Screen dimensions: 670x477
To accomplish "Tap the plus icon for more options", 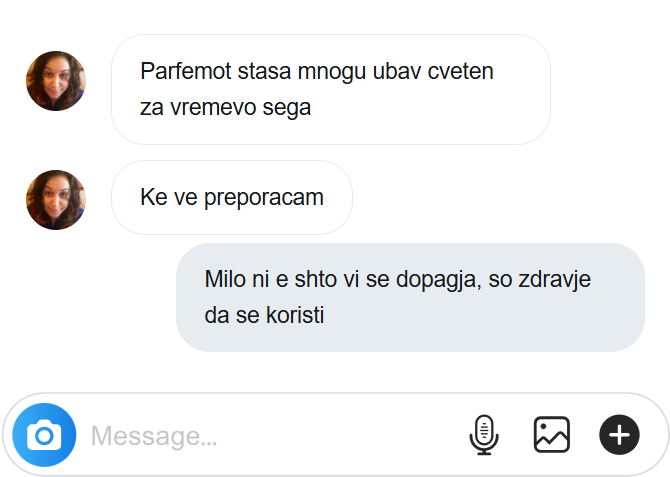I will 619,435.
